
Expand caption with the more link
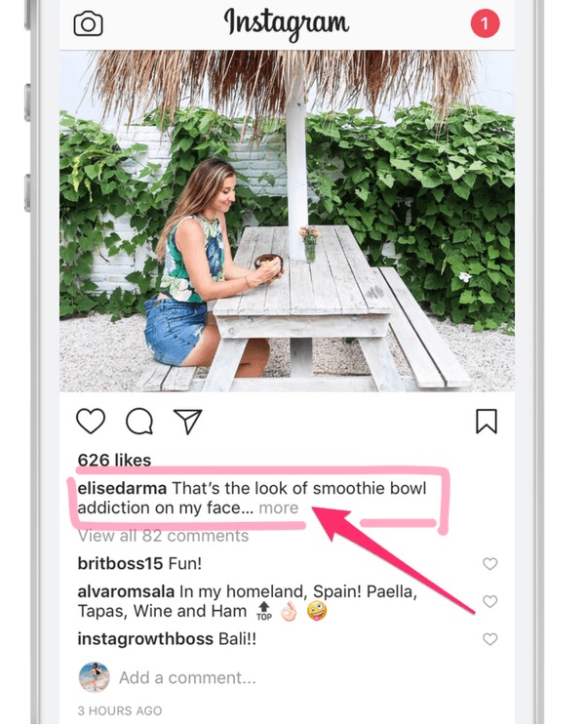click(x=279, y=507)
